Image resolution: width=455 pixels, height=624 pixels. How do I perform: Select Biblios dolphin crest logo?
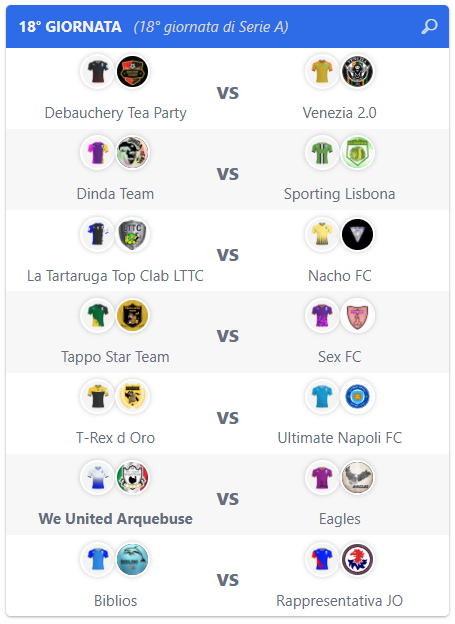[x=133, y=559]
